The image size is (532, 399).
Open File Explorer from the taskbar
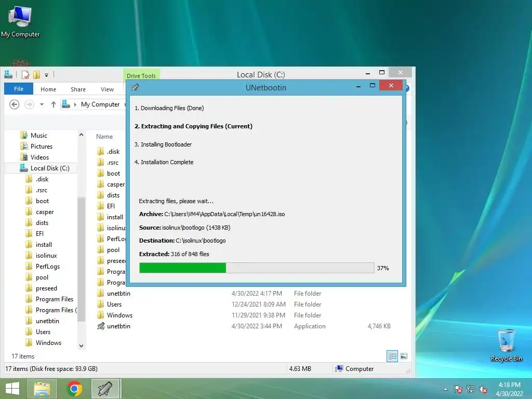point(42,389)
